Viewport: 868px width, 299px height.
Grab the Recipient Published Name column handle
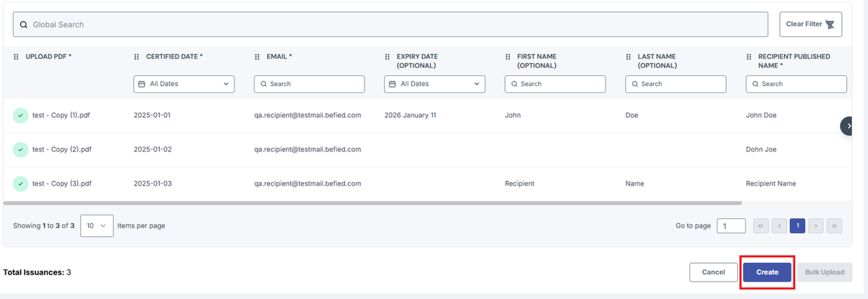coord(749,56)
